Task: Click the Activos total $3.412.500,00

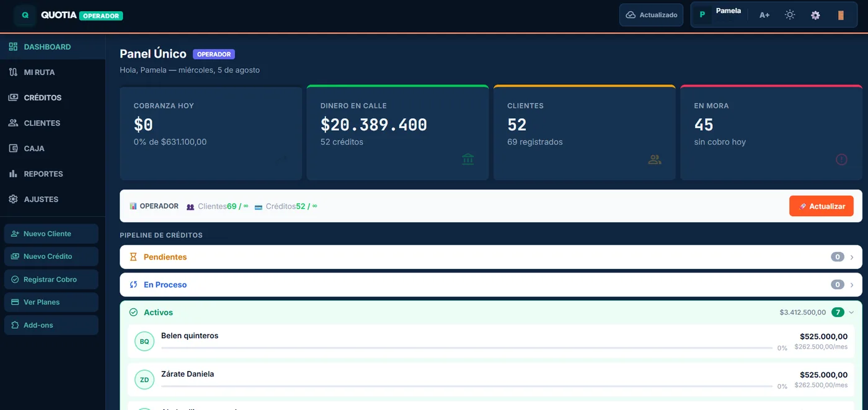Action: click(x=803, y=313)
